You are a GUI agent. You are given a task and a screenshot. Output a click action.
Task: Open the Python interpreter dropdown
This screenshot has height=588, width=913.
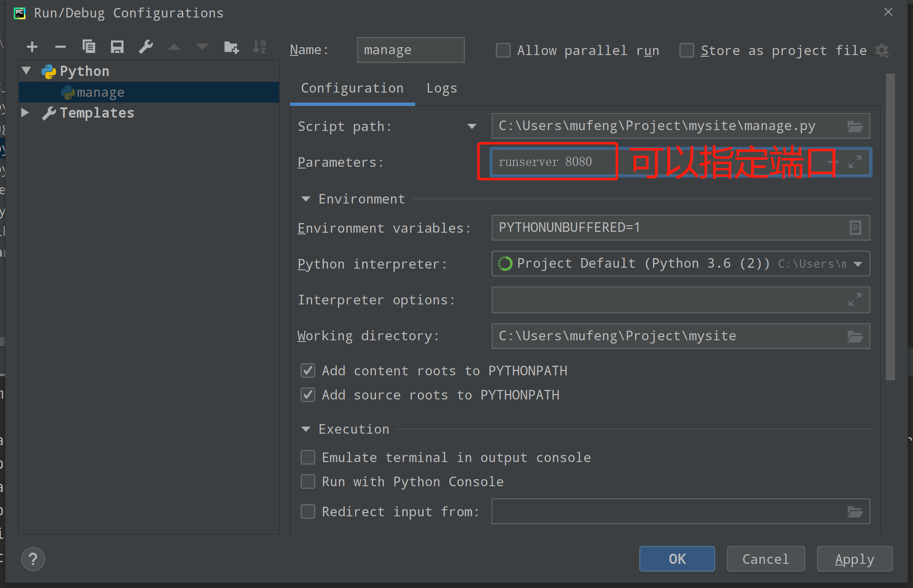[858, 264]
